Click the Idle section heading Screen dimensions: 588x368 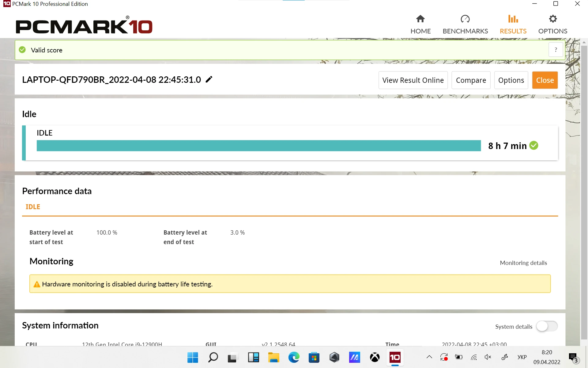[29, 114]
